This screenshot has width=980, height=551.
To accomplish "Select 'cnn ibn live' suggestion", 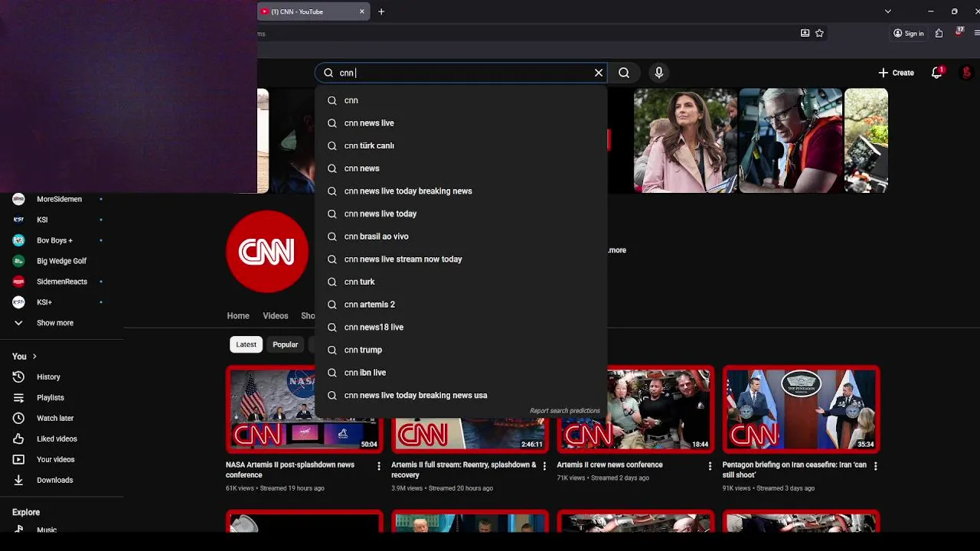I will [461, 373].
